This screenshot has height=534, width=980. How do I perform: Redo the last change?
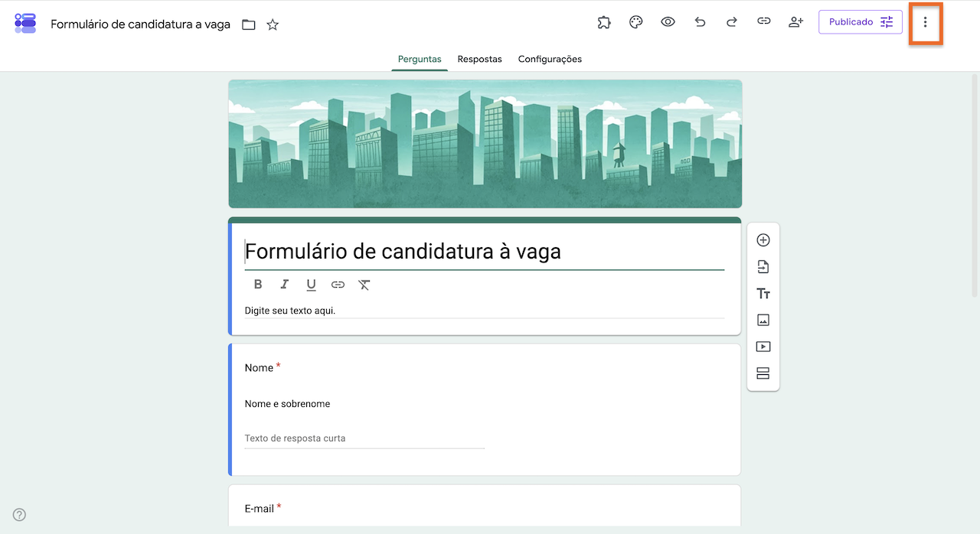click(x=731, y=22)
